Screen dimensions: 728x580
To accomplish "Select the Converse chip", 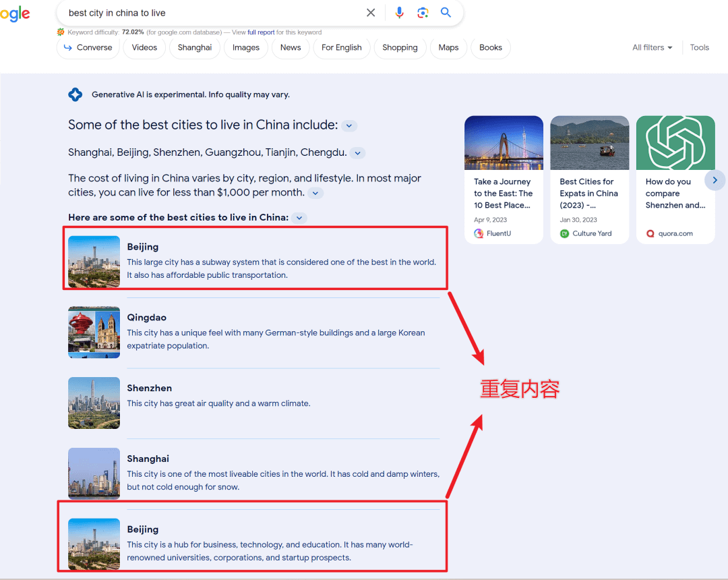I will click(x=88, y=47).
